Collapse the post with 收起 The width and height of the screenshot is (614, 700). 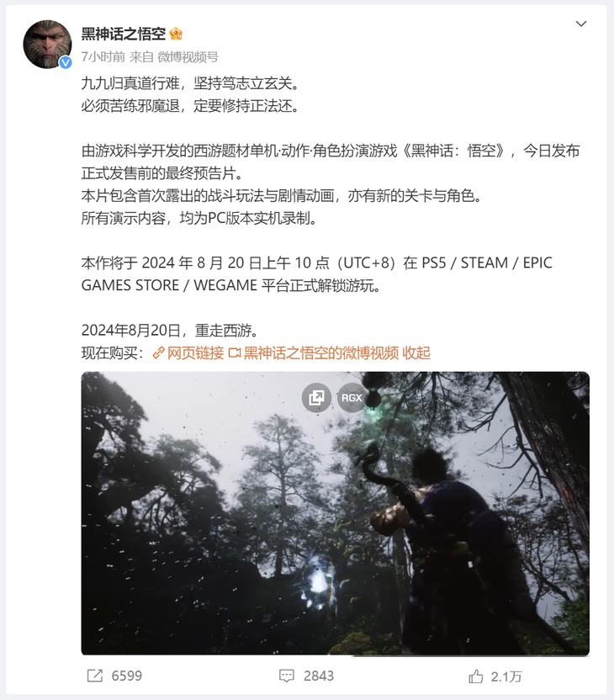pos(416,353)
